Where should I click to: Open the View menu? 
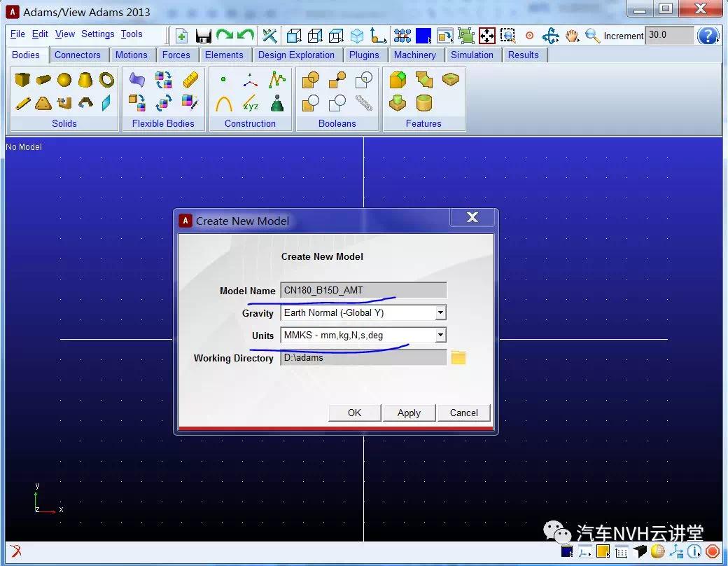(x=65, y=34)
